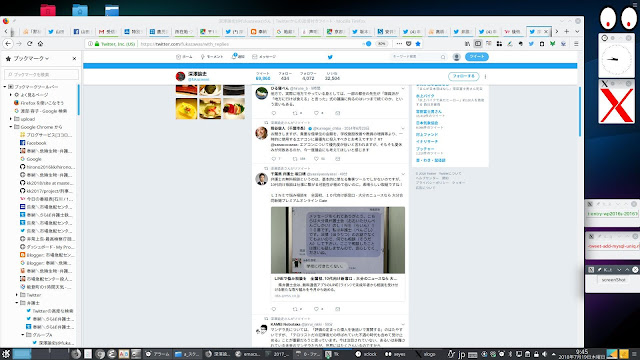Open the Firefox hamburger menu

[576, 44]
